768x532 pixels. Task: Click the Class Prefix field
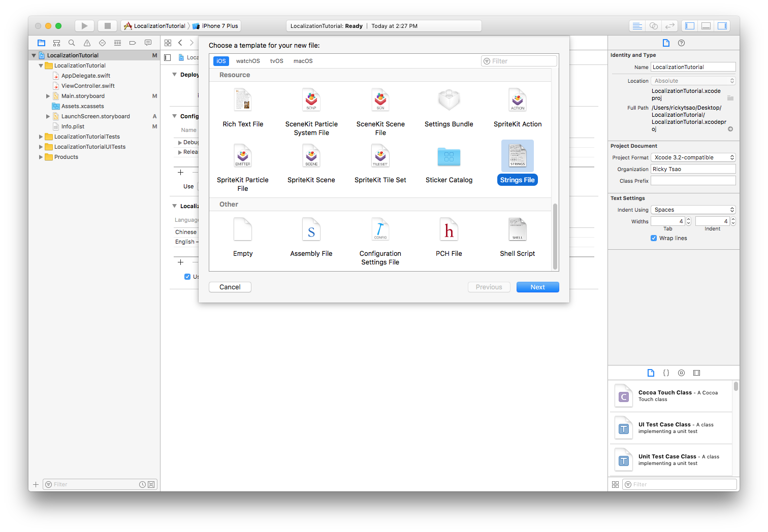tap(693, 181)
